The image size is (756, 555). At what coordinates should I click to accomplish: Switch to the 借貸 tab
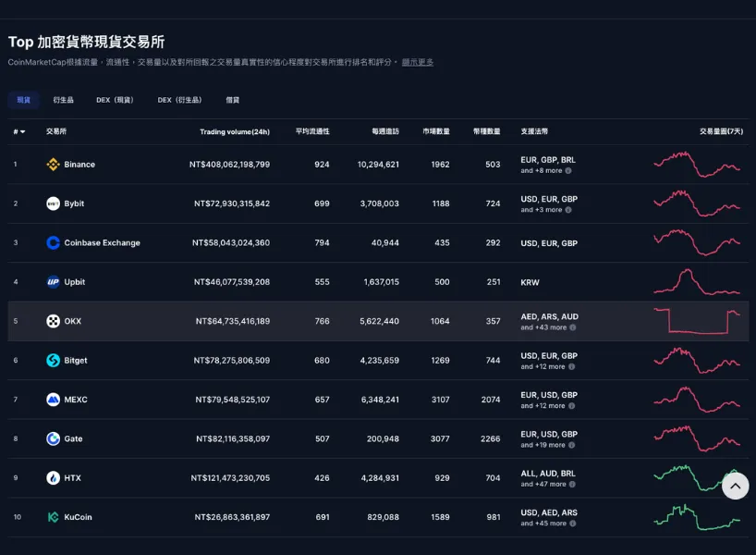click(232, 100)
